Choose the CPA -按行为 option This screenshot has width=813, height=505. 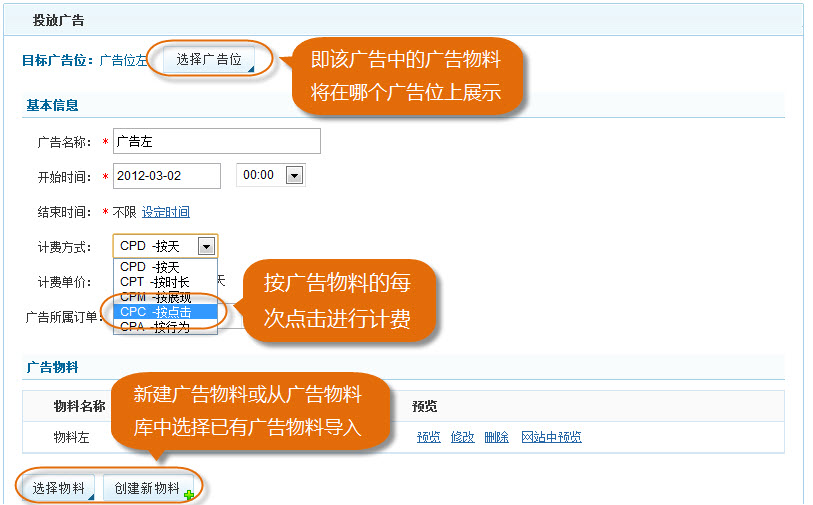pyautogui.click(x=154, y=327)
